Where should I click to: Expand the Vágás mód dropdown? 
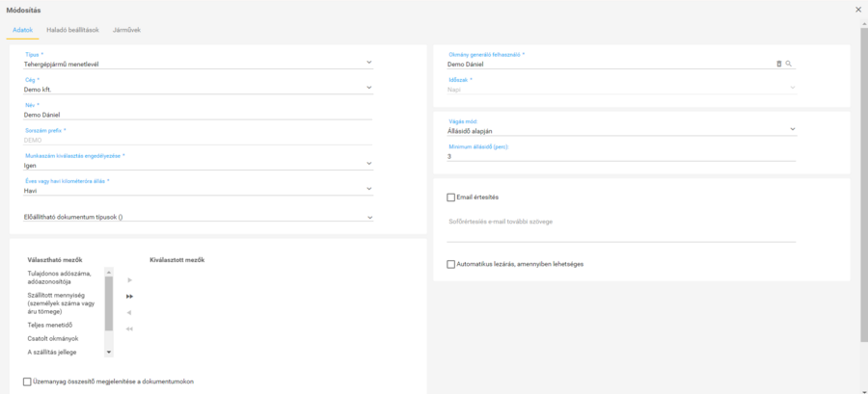[621, 130]
